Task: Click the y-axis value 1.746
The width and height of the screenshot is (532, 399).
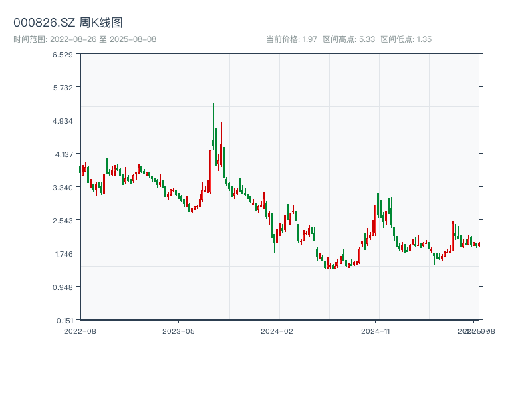Action: [64, 254]
